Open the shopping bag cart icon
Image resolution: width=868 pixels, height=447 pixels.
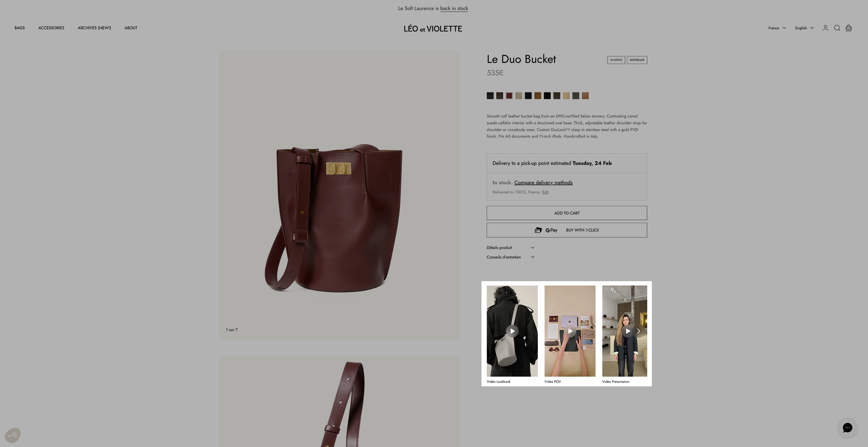click(x=849, y=28)
